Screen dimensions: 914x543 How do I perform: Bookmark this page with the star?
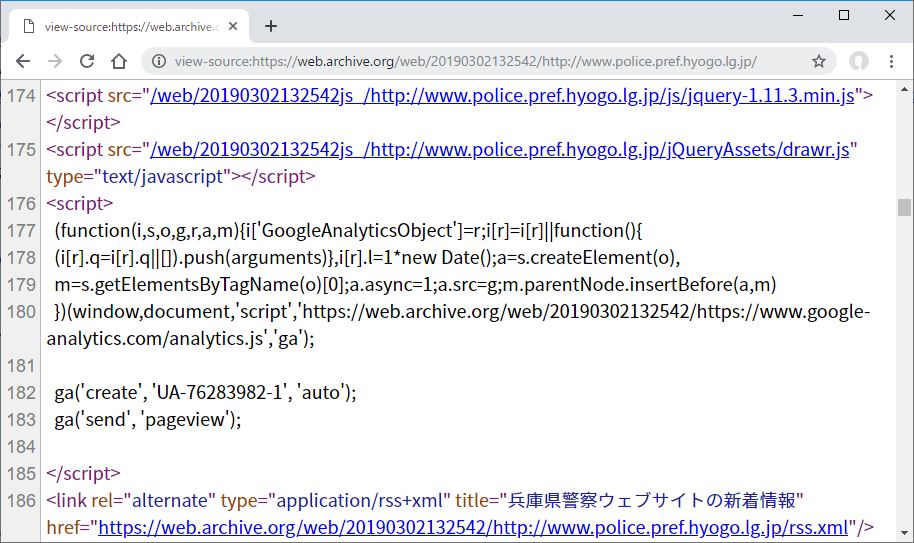[x=819, y=61]
